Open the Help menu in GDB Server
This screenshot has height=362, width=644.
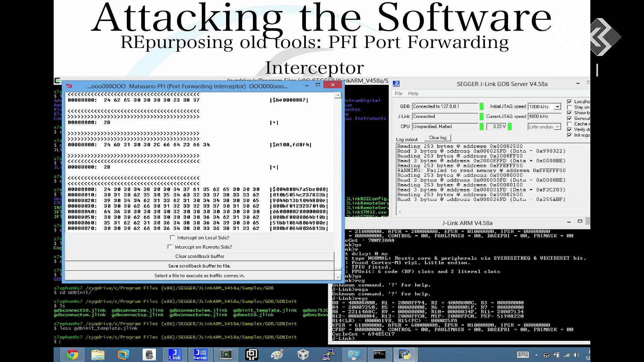[413, 93]
